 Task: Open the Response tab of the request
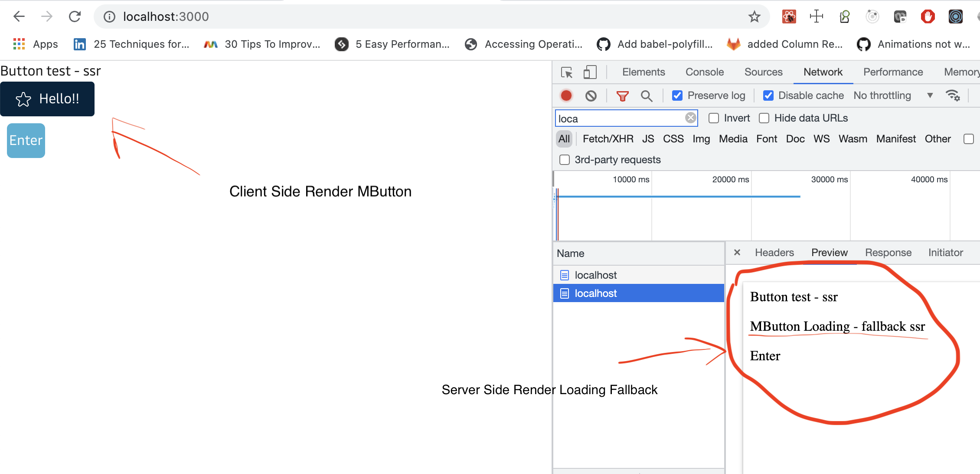[x=888, y=253]
